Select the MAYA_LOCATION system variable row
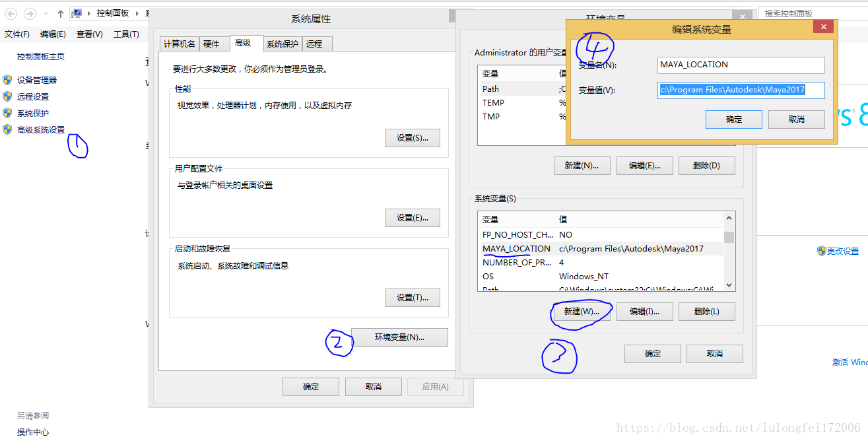Viewport: 868px width, 441px height. (x=601, y=249)
